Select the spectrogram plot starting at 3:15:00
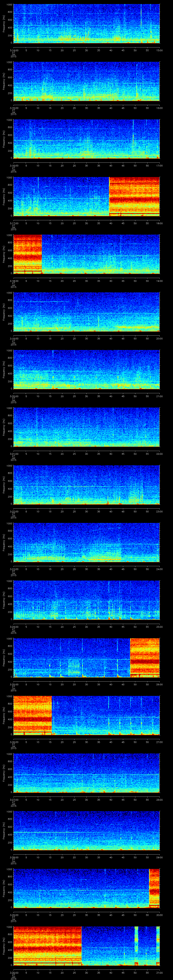Viewport: 173px width, 980px height. pyautogui.click(x=87, y=81)
